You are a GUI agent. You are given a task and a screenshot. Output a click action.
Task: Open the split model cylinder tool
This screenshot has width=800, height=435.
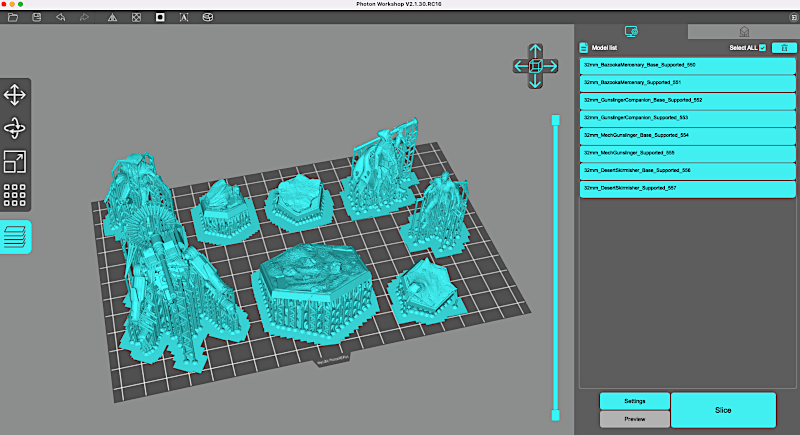(208, 17)
